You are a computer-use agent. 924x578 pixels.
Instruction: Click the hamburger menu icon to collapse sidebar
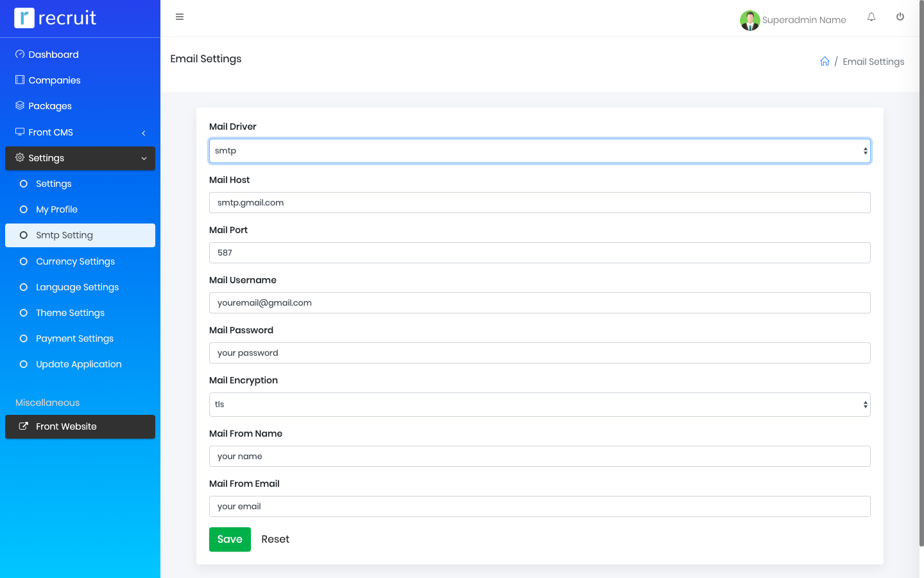[x=180, y=17]
